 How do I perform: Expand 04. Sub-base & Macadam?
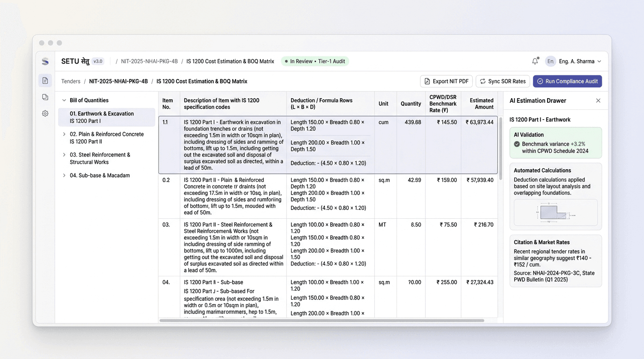(64, 175)
